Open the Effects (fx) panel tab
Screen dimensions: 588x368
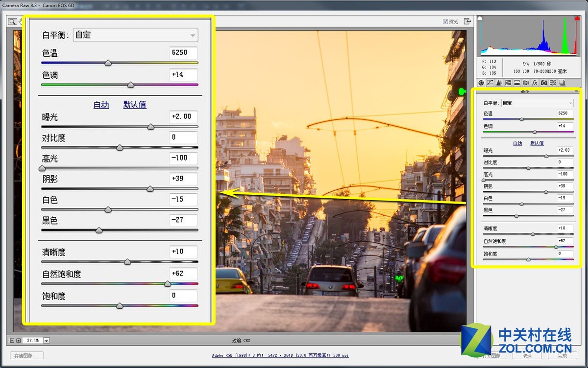535,83
